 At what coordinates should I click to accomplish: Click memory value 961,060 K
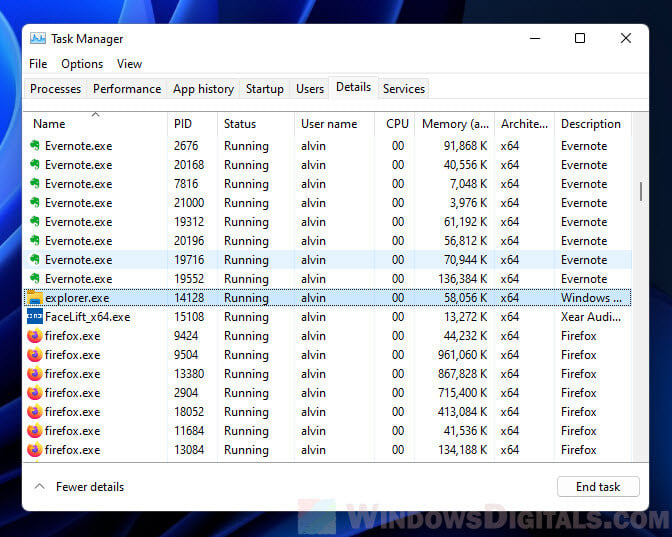(462, 354)
